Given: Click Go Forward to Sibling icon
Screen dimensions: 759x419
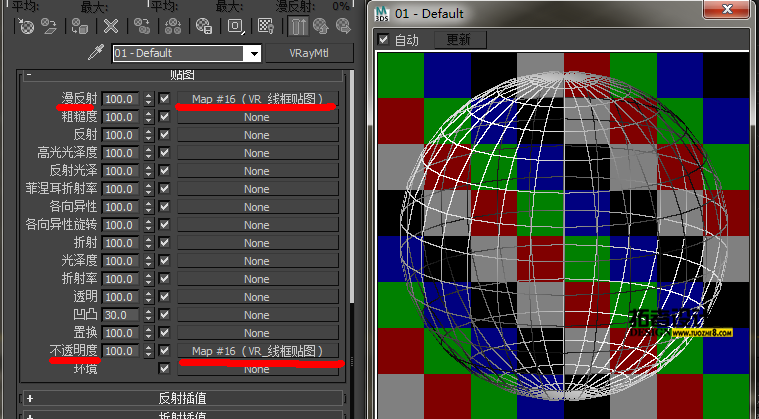Looking at the screenshot, I should pyautogui.click(x=343, y=26).
